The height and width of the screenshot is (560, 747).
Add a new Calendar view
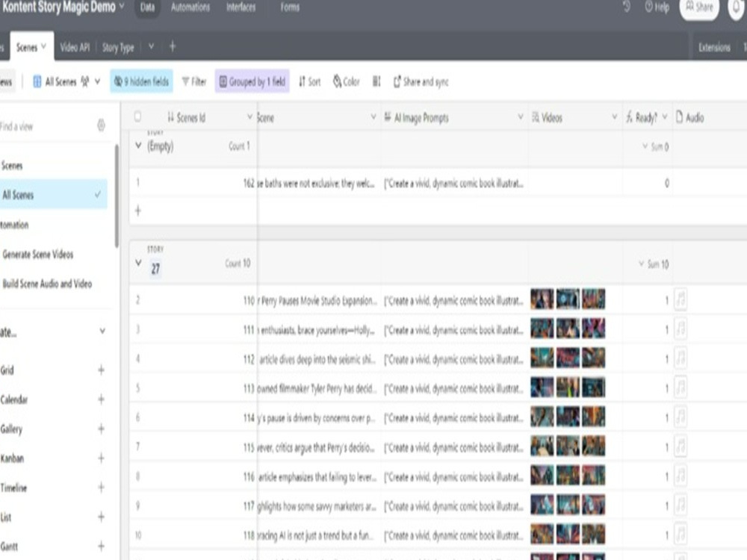coord(101,399)
